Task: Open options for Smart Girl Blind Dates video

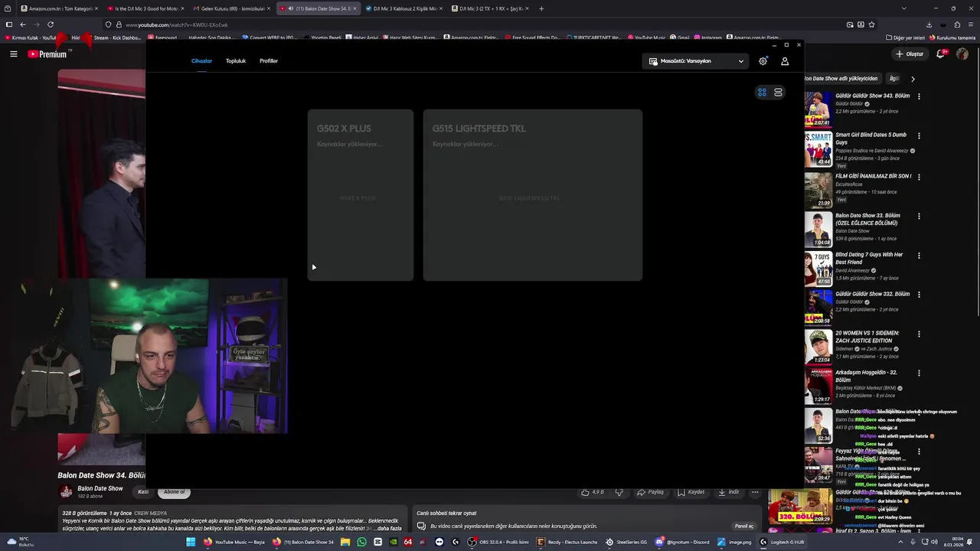Action: (x=919, y=135)
